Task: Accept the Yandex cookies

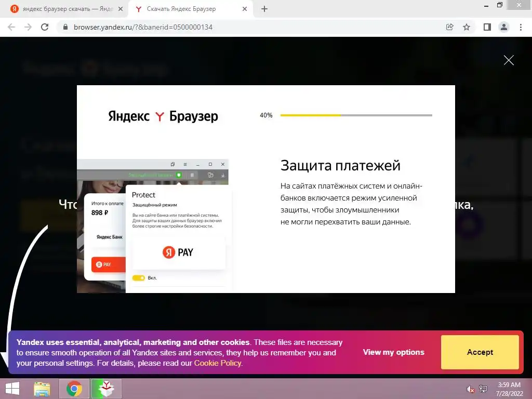Action: pyautogui.click(x=480, y=352)
